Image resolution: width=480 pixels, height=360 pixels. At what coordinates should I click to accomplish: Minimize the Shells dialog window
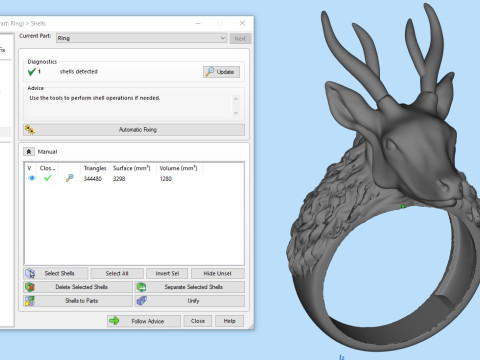click(198, 23)
